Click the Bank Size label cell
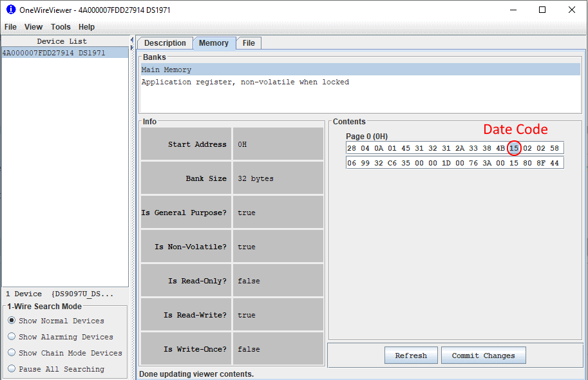This screenshot has width=588, height=380. pos(186,178)
